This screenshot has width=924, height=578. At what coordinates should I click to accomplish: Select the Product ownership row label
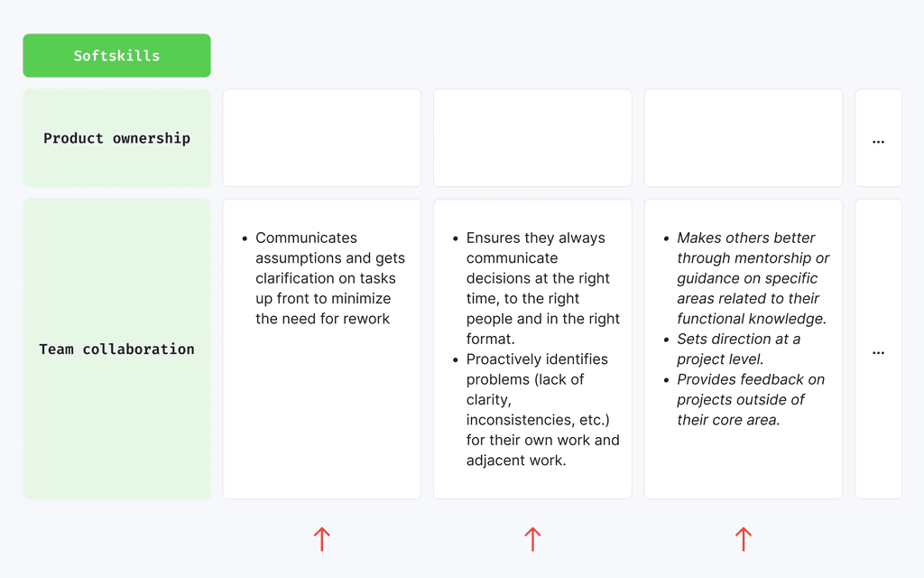116,138
